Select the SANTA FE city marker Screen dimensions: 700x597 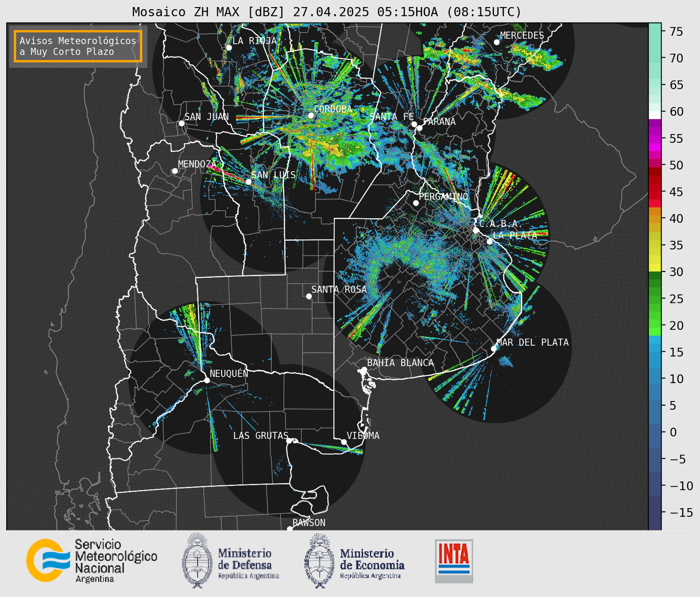[414, 124]
